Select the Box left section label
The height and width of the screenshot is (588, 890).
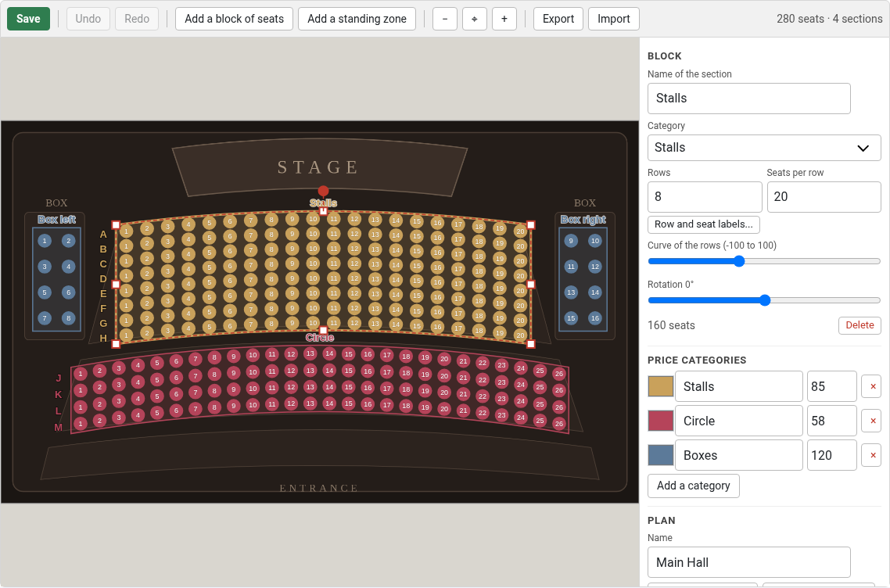pos(57,220)
